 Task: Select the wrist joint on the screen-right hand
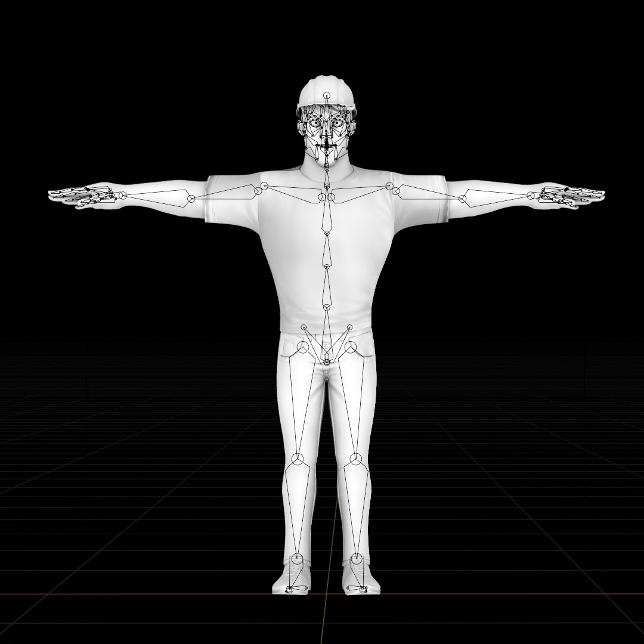(531, 196)
